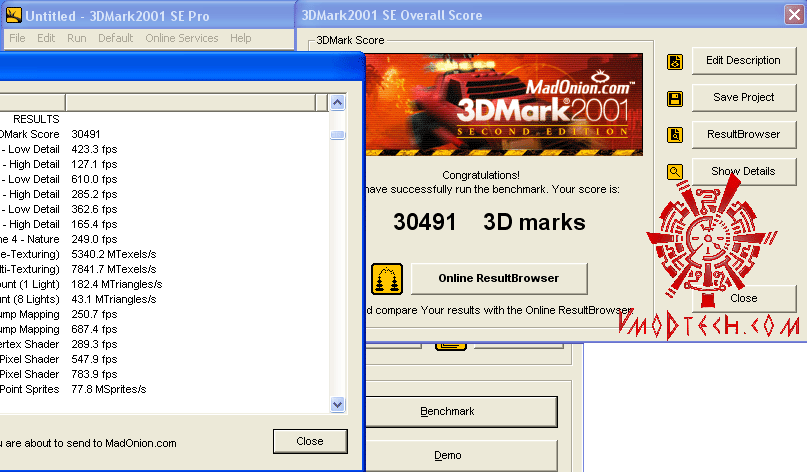Select the 362.6 fps Low Detail row

click(x=165, y=209)
